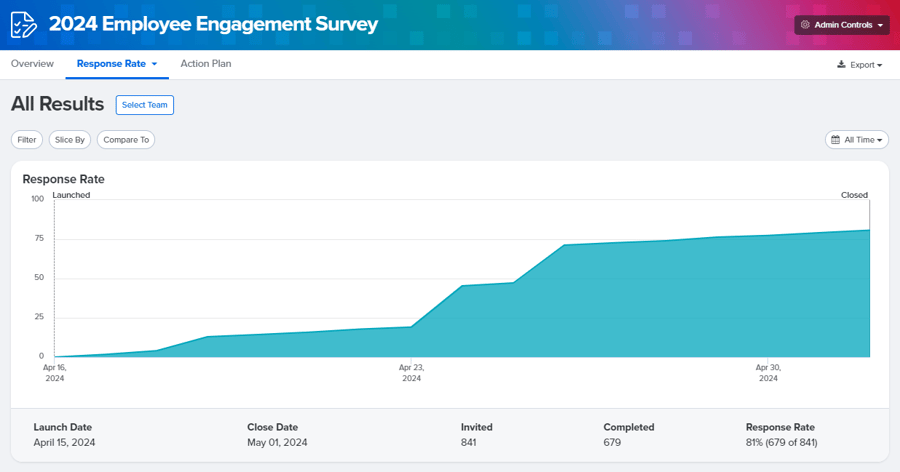Expand the Response Rate tab caret

pyautogui.click(x=154, y=64)
